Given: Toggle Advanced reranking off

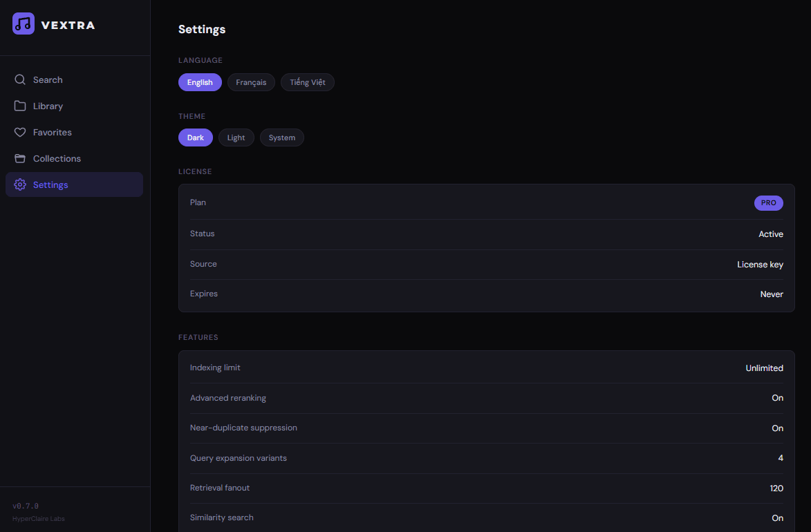Looking at the screenshot, I should coord(777,398).
